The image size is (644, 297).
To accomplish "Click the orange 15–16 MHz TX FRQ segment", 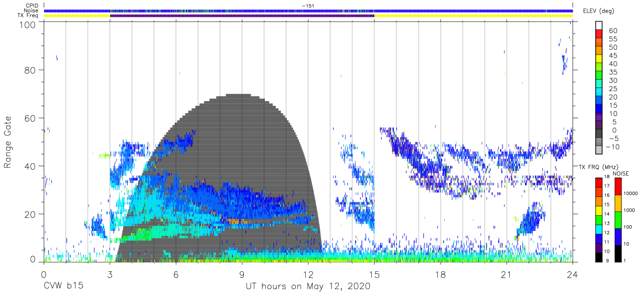I will click(598, 201).
